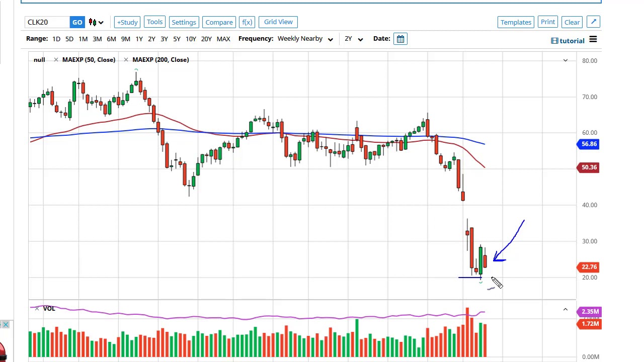Collapse the main price chart panel
Viewport: 644px width, 362px height.
click(x=565, y=60)
